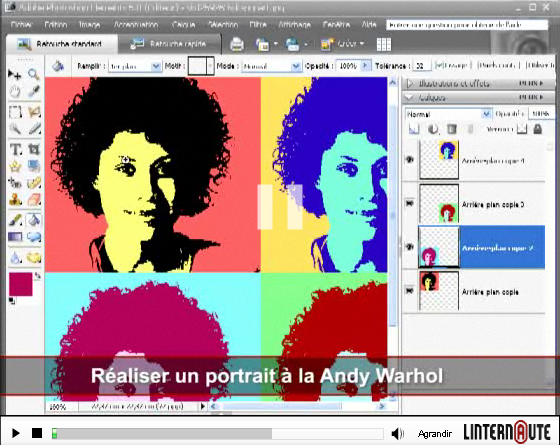The image size is (560, 445).
Task: Toggle the lock all padlock icon
Action: coord(538,129)
